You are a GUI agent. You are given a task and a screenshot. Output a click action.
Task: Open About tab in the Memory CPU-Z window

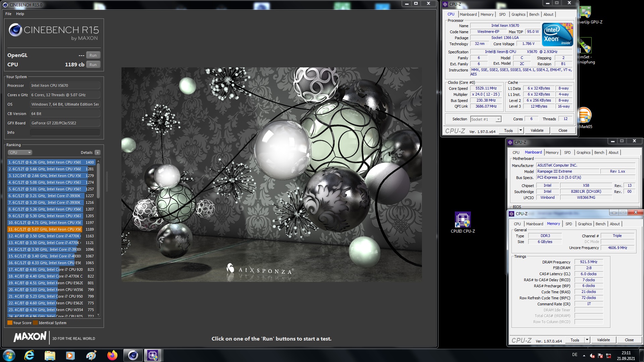[x=615, y=224]
